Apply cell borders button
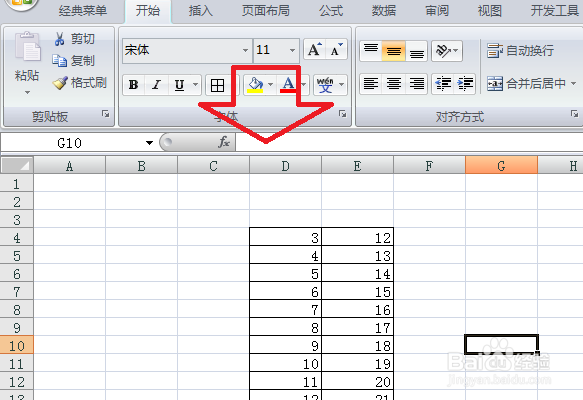 click(217, 86)
